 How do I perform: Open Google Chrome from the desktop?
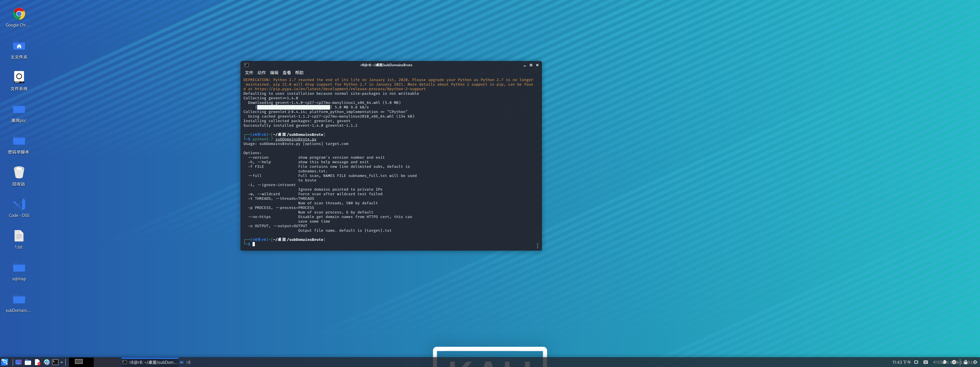pyautogui.click(x=19, y=14)
